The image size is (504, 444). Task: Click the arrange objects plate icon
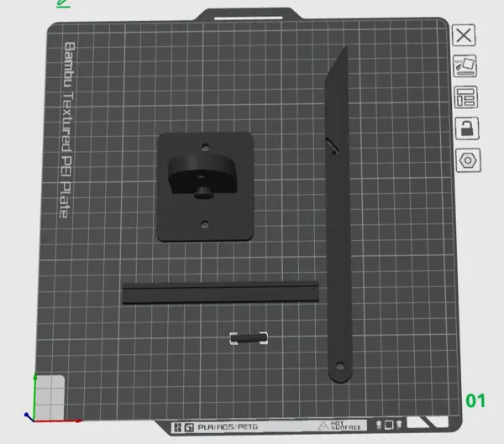tap(465, 97)
